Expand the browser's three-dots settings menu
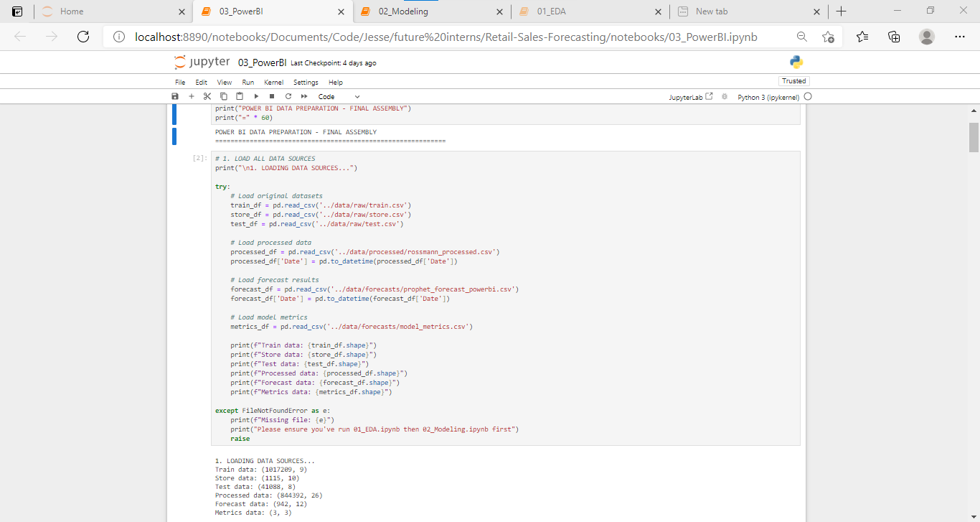980x522 pixels. 960,37
